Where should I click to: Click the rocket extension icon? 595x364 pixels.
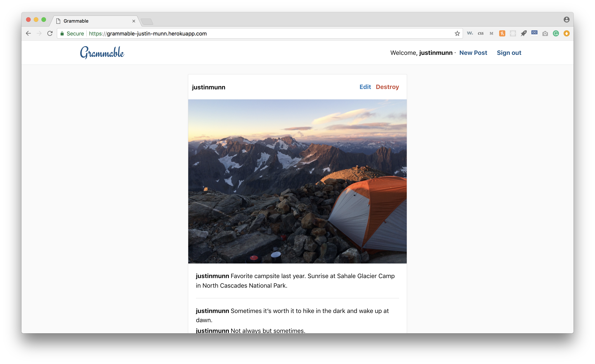tap(524, 34)
